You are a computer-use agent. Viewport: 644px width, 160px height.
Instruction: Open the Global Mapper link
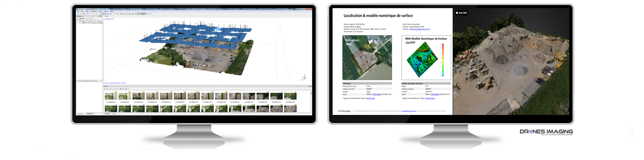(430, 98)
